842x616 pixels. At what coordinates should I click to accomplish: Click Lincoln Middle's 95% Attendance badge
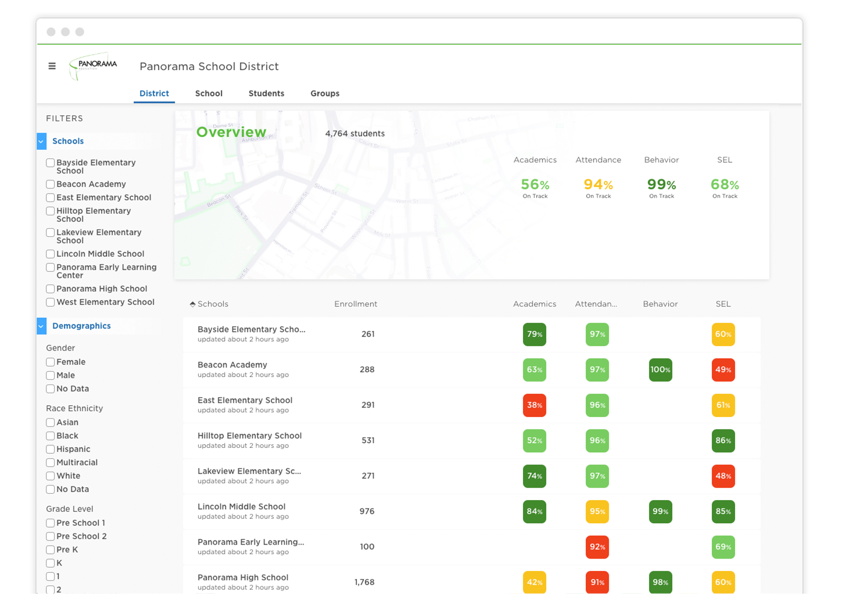(597, 512)
